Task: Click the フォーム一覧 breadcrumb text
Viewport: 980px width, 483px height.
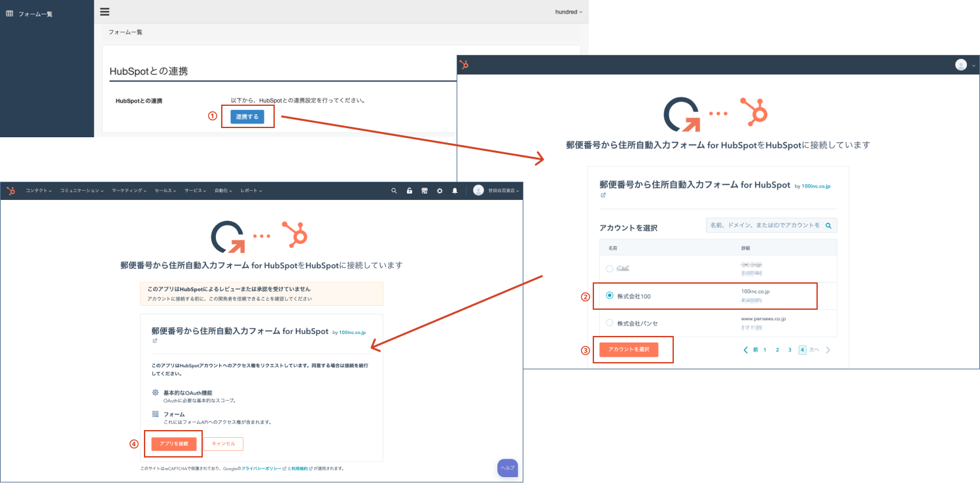Action: 126,32
